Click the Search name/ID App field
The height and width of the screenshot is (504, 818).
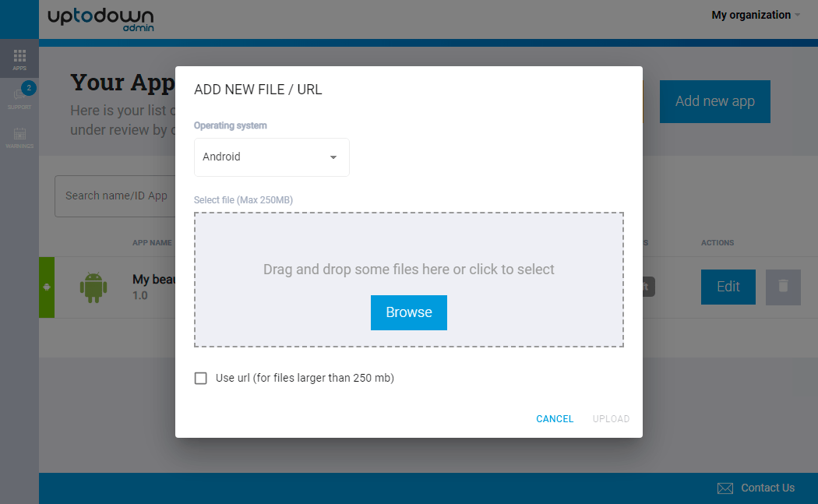tap(117, 196)
